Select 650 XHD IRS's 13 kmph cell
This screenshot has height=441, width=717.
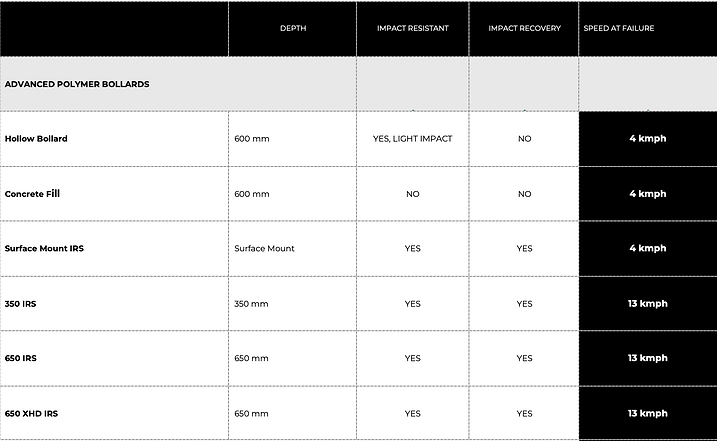coord(647,413)
